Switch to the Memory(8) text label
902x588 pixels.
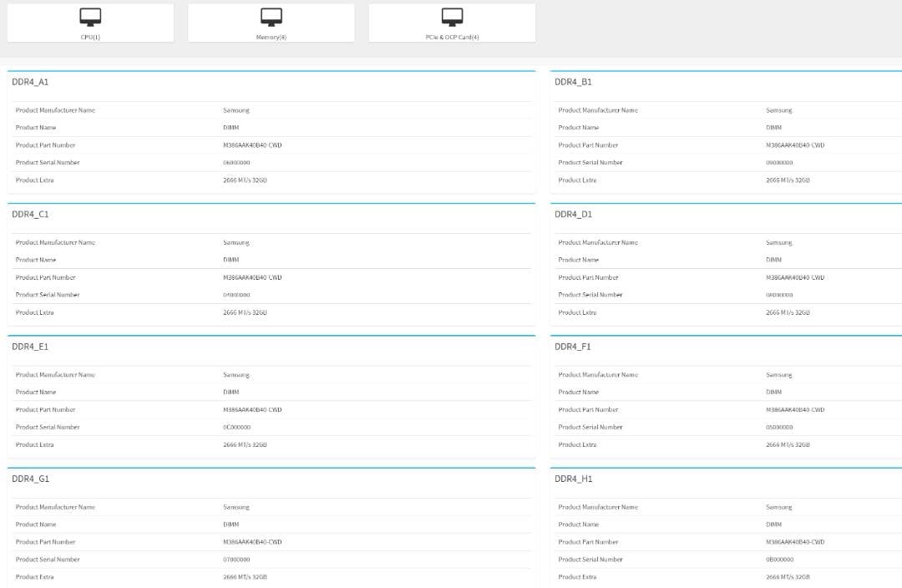[x=271, y=38]
